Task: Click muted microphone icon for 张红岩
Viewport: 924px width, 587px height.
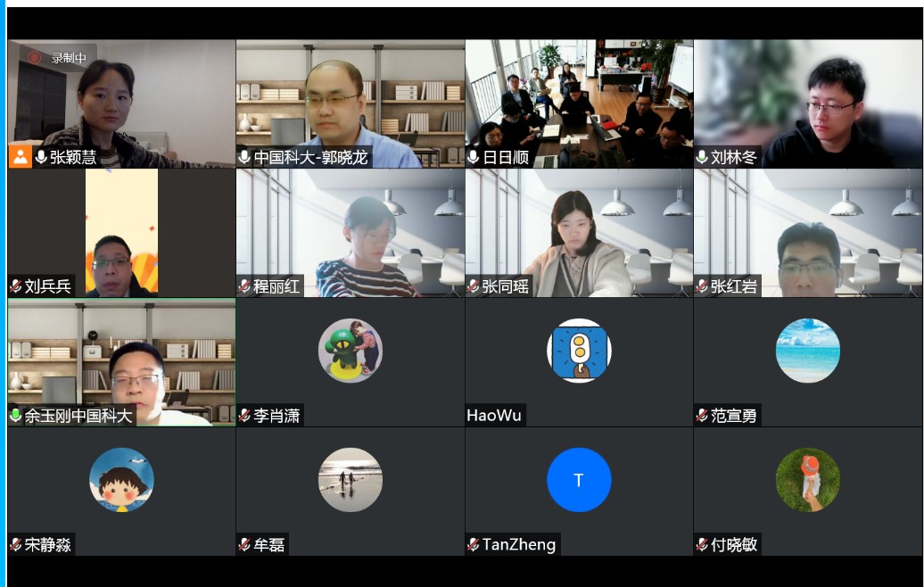Action: tap(702, 286)
